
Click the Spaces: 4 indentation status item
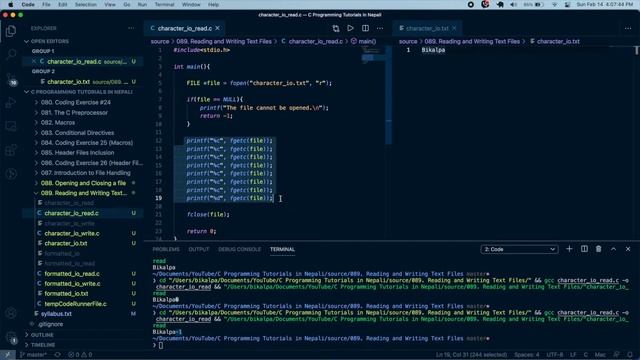pos(527,355)
